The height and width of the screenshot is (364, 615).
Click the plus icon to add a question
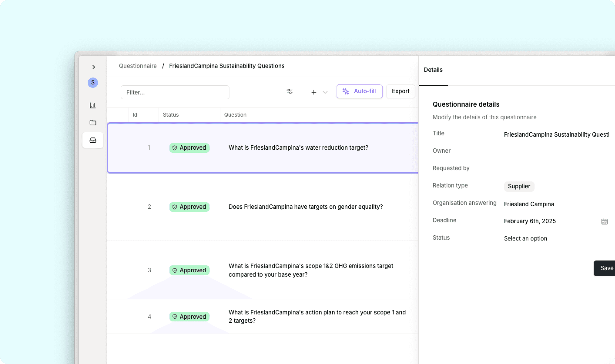(x=314, y=92)
